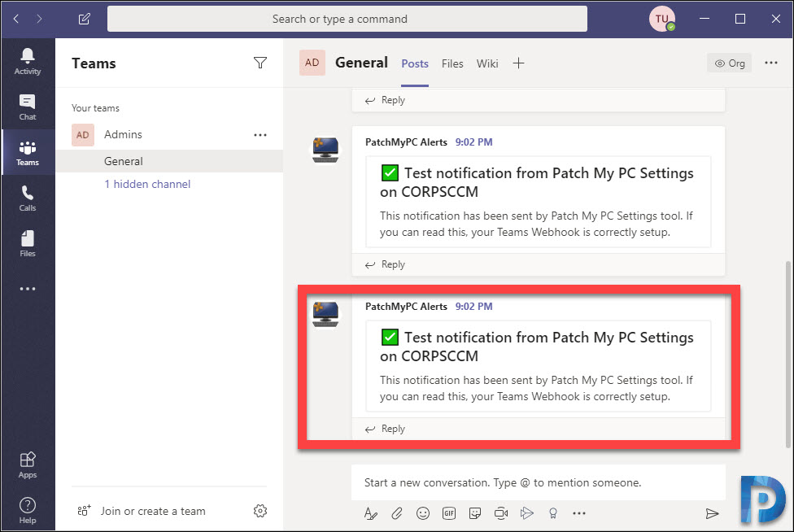Open Help in the sidebar
794x532 pixels.
28,510
